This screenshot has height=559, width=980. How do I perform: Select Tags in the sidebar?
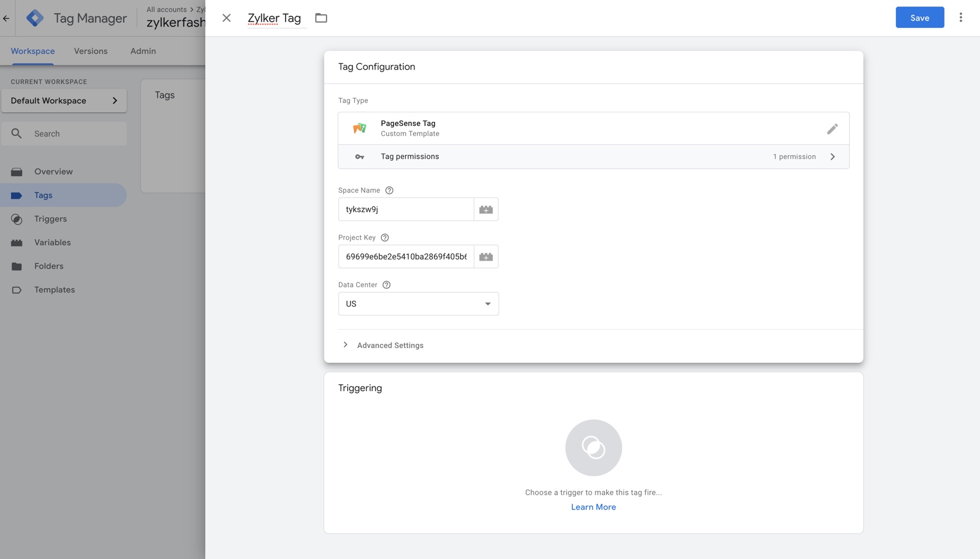[x=63, y=195]
